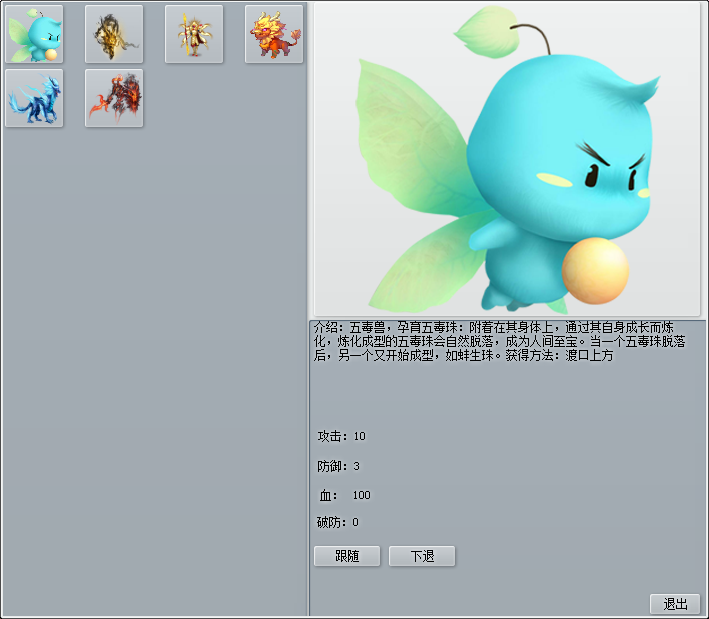Click the 破防: 0 armor-break stat
Viewport: 709px width, 619px height.
338,523
